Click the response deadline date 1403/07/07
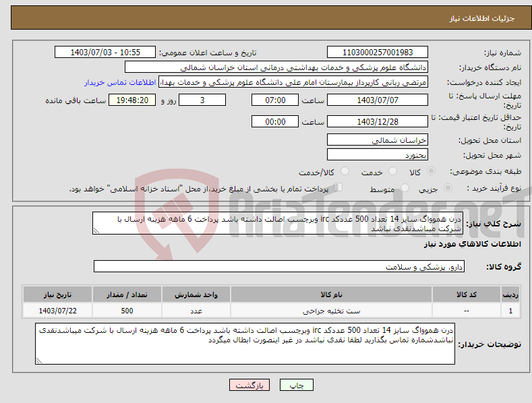The height and width of the screenshot is (403, 532). tap(378, 100)
